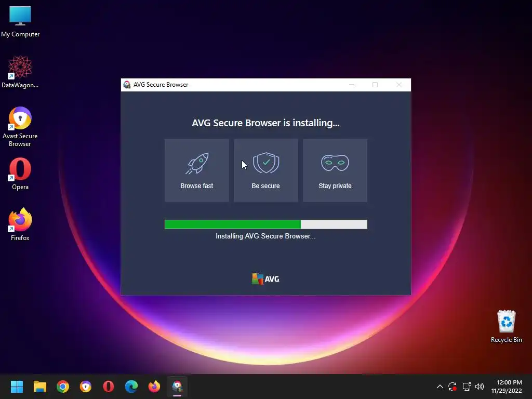Open My Computer desktop icon
This screenshot has width=532, height=399.
pyautogui.click(x=20, y=21)
